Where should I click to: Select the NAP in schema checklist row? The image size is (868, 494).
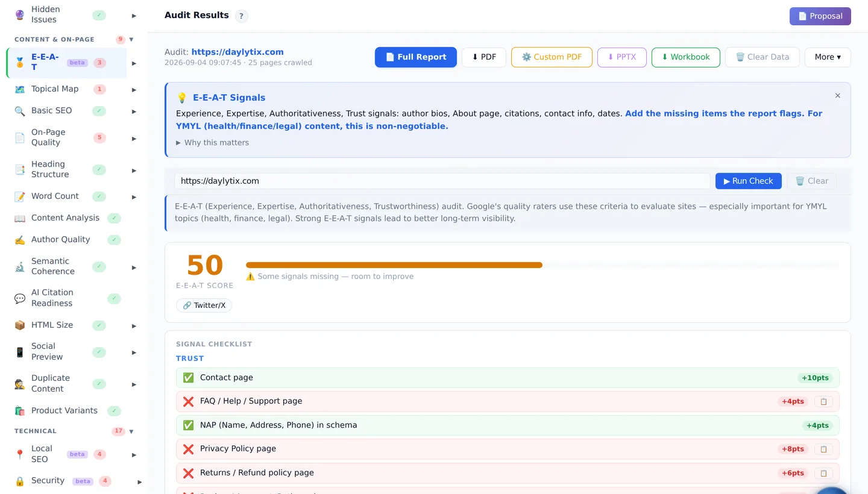(x=508, y=425)
